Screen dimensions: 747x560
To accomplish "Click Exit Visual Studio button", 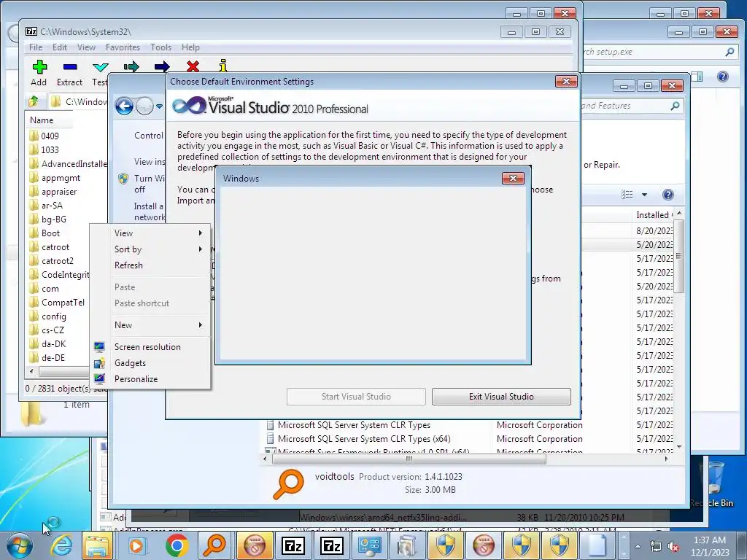I will tap(501, 396).
